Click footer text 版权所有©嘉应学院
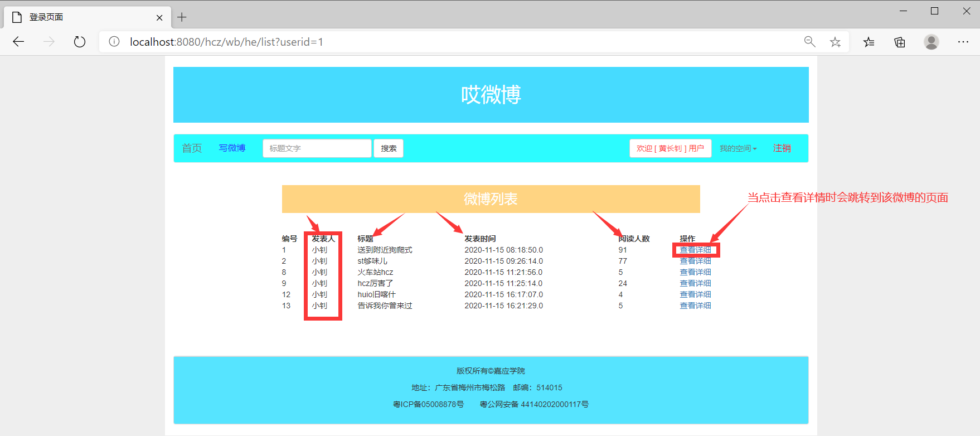This screenshot has width=980, height=436. 491,371
